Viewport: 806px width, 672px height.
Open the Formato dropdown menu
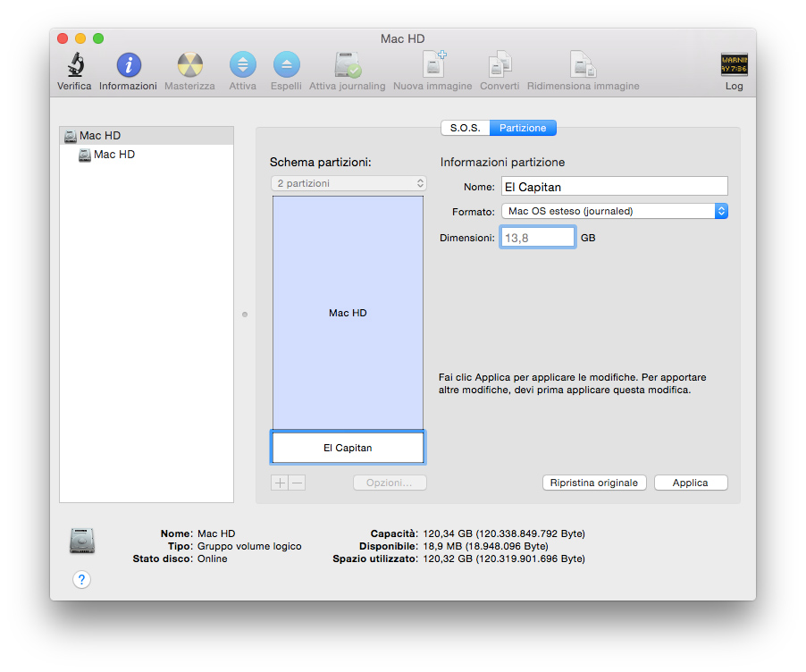coord(614,212)
